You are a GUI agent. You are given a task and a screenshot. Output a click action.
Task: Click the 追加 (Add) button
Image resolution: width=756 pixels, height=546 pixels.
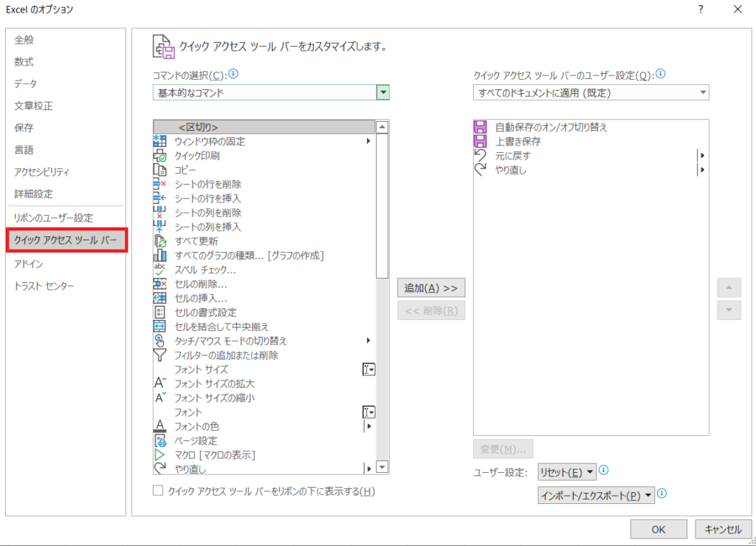tap(431, 287)
